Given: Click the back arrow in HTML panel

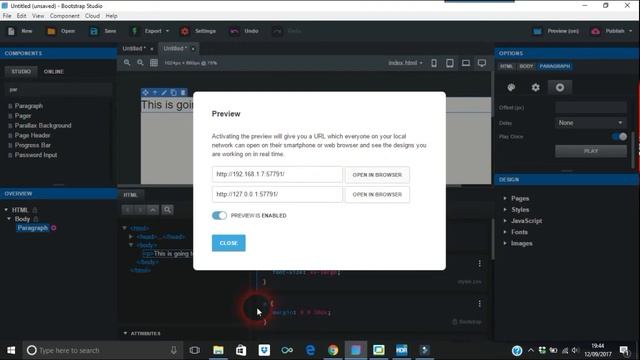Looking at the screenshot, I should pos(128,210).
